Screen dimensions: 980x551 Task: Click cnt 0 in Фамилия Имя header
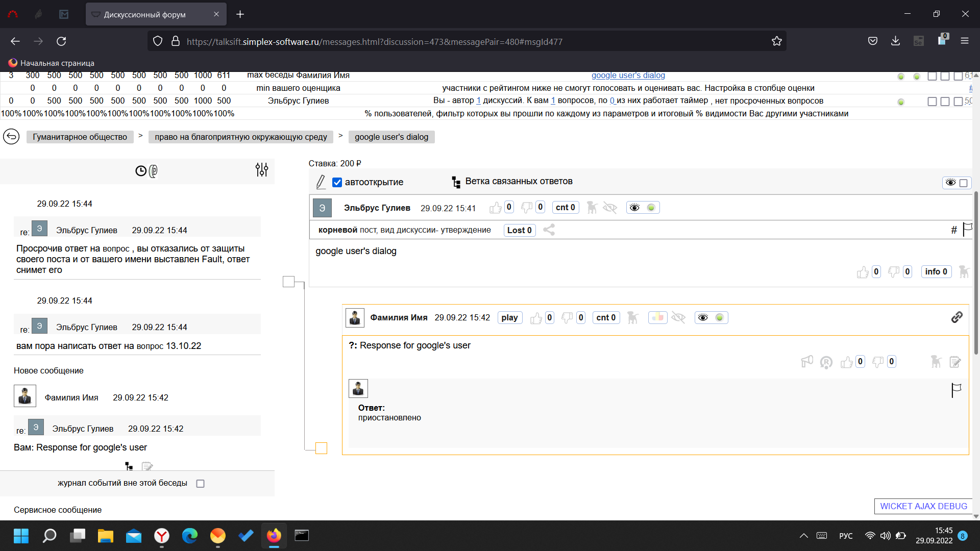[x=606, y=318]
